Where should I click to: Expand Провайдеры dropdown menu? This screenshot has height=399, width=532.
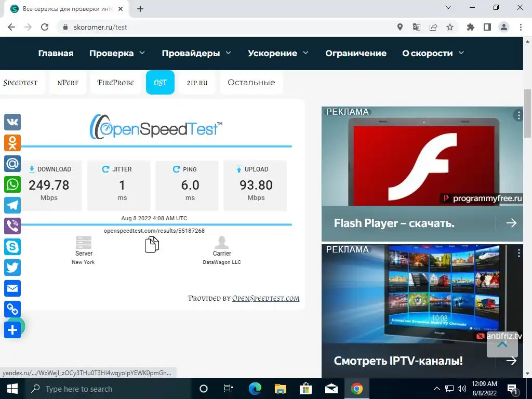tap(196, 54)
